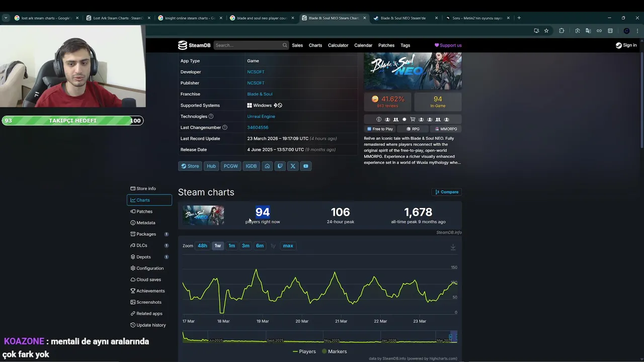This screenshot has width=644, height=362.
Task: Open the Store info sidebar tab
Action: (149, 189)
